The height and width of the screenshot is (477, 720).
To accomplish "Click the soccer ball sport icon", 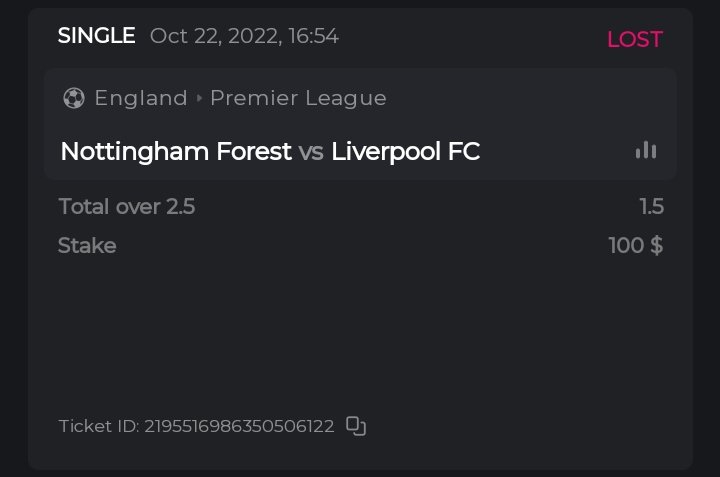I will (x=73, y=98).
